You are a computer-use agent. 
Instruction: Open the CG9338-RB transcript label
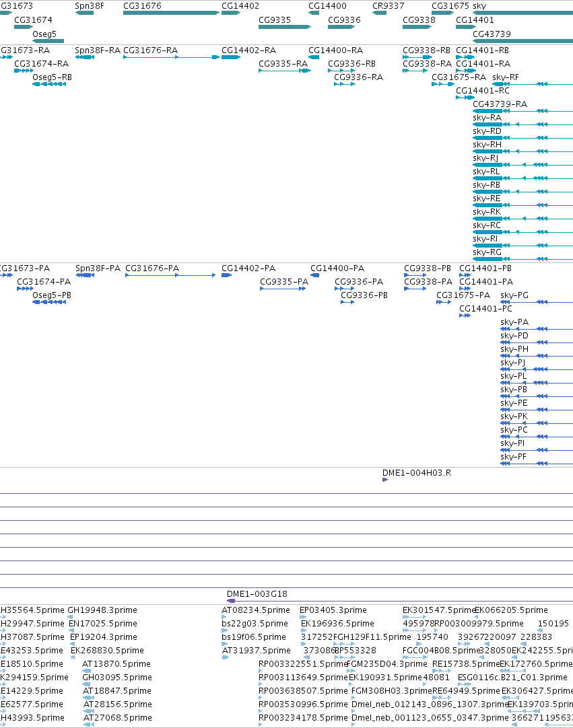(x=427, y=50)
